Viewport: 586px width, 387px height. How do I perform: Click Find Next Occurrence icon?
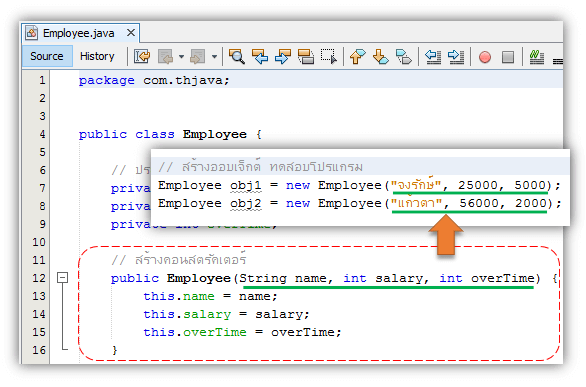coord(283,57)
